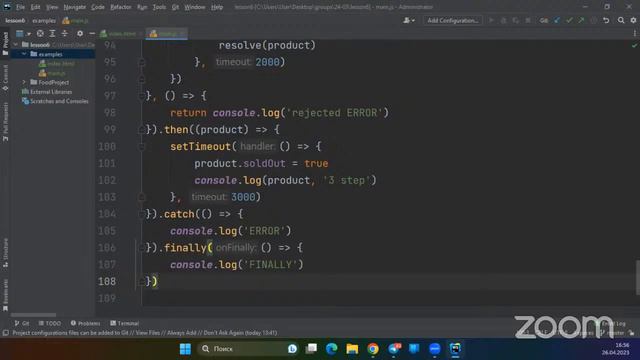Click the inspections green checkmark in editor

pos(634,45)
